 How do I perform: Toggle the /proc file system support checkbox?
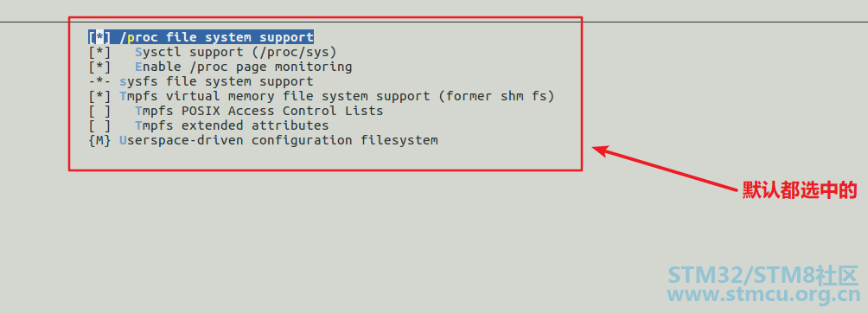[99, 37]
